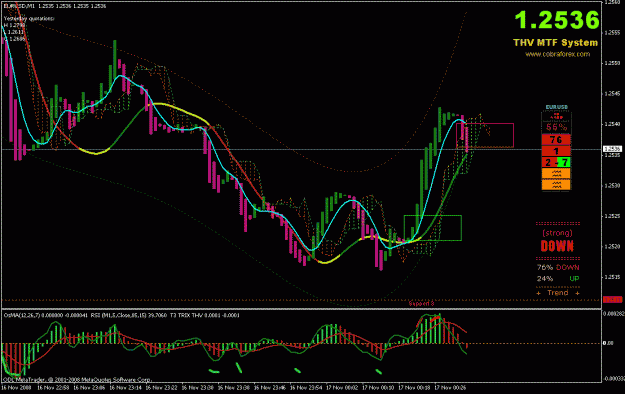This screenshot has width=625, height=394.
Task: Select the red 1 signal box
Action: click(x=556, y=151)
